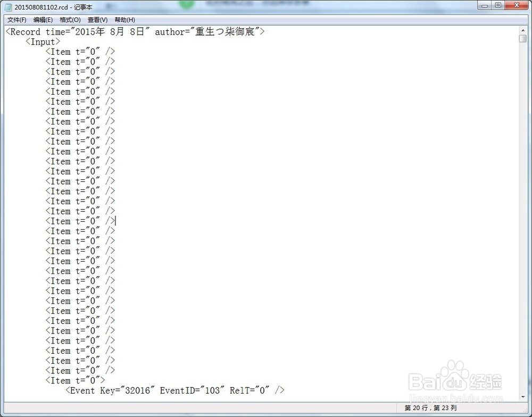Open the 格式(O) menu

click(x=70, y=20)
